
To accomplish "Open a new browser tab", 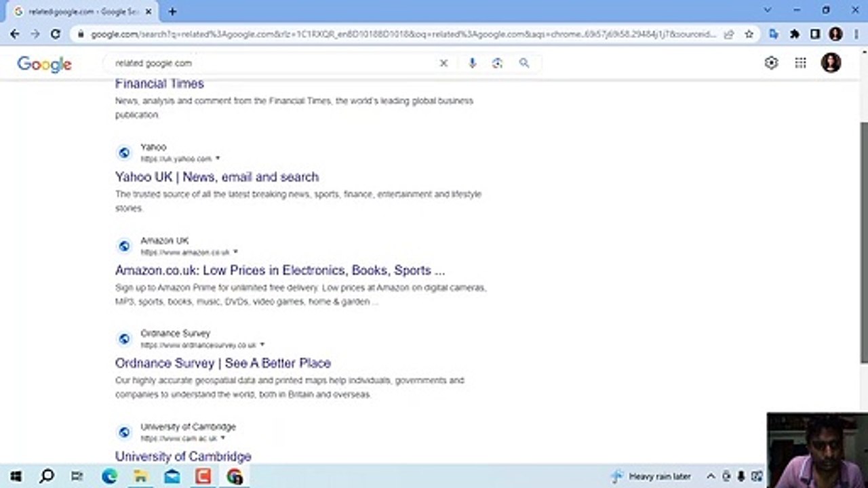I will [x=172, y=12].
